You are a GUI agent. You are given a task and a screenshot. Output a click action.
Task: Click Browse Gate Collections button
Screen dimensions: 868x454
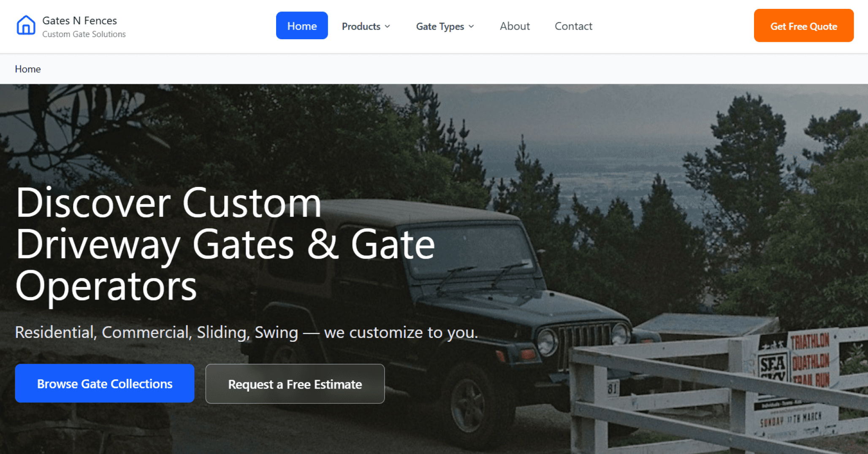click(x=105, y=384)
